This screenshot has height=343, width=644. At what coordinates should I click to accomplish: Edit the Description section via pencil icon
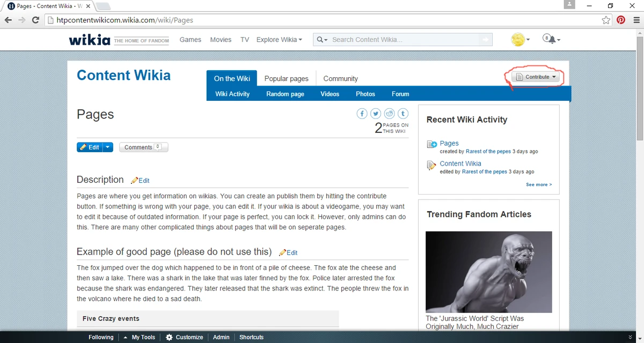[140, 180]
